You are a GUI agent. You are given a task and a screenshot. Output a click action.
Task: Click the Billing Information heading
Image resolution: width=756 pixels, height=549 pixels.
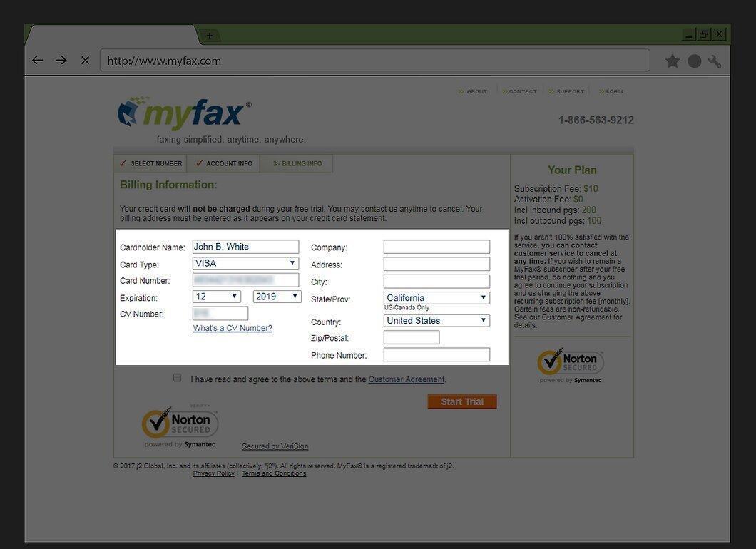pyautogui.click(x=168, y=185)
